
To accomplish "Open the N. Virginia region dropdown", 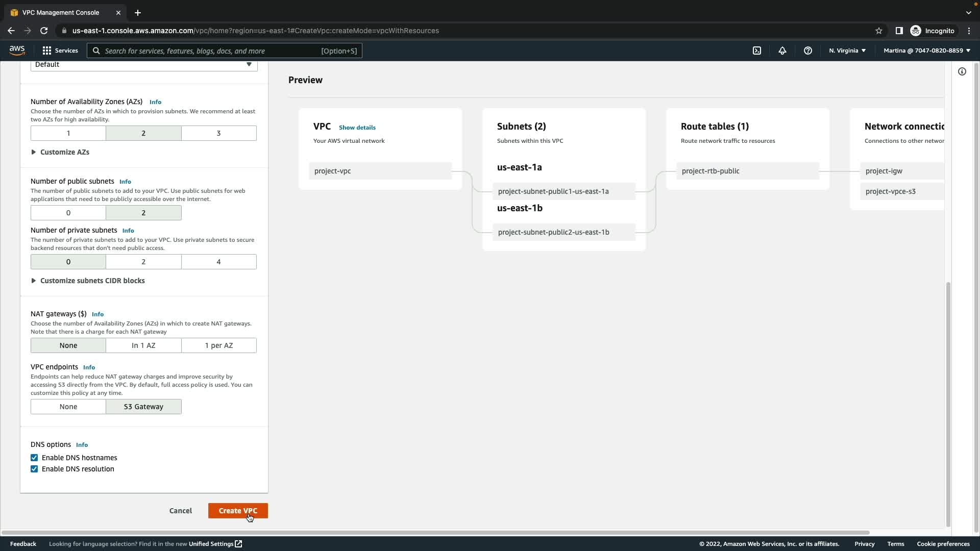I will click(x=847, y=51).
